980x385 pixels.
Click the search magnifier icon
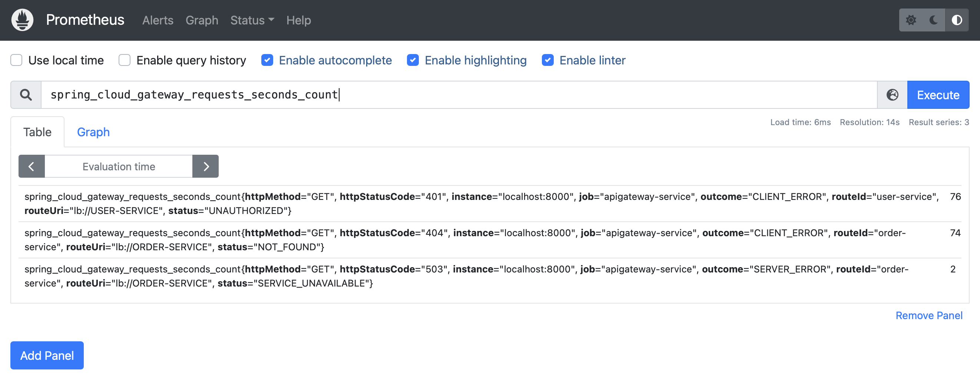26,95
